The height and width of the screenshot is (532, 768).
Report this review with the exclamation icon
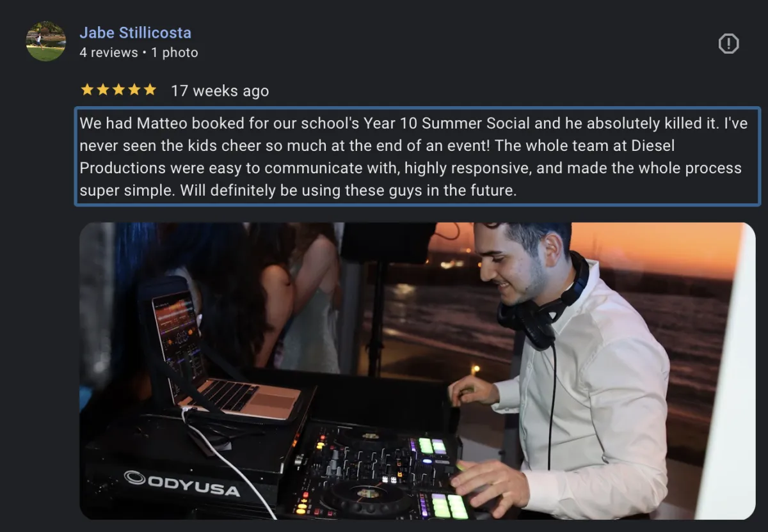[728, 43]
